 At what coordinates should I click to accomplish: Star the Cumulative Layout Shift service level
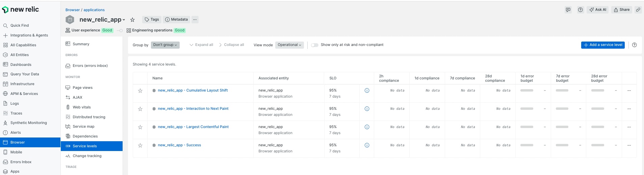pyautogui.click(x=140, y=91)
